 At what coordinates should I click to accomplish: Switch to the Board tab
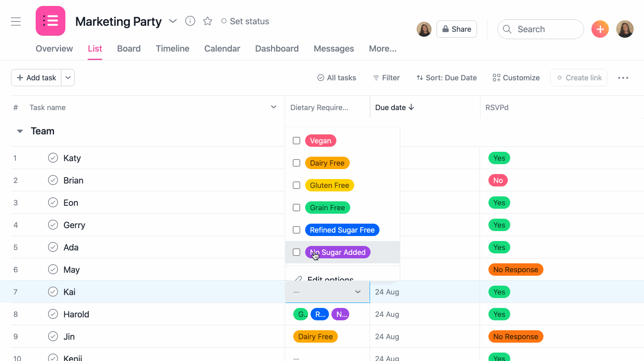[x=129, y=48]
